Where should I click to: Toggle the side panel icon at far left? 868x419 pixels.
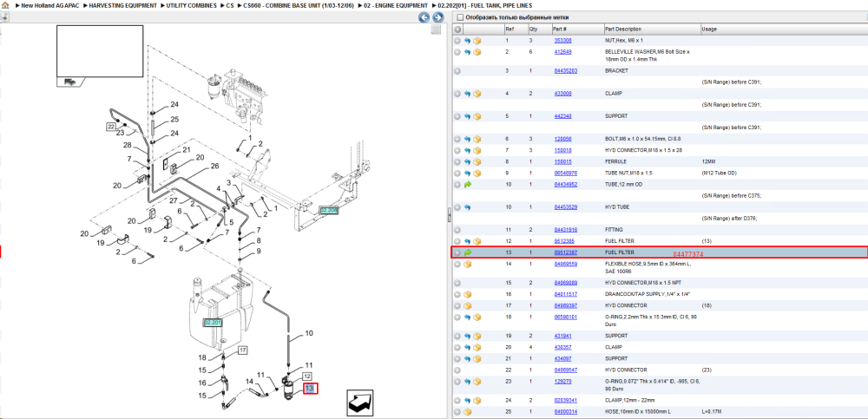point(3,17)
